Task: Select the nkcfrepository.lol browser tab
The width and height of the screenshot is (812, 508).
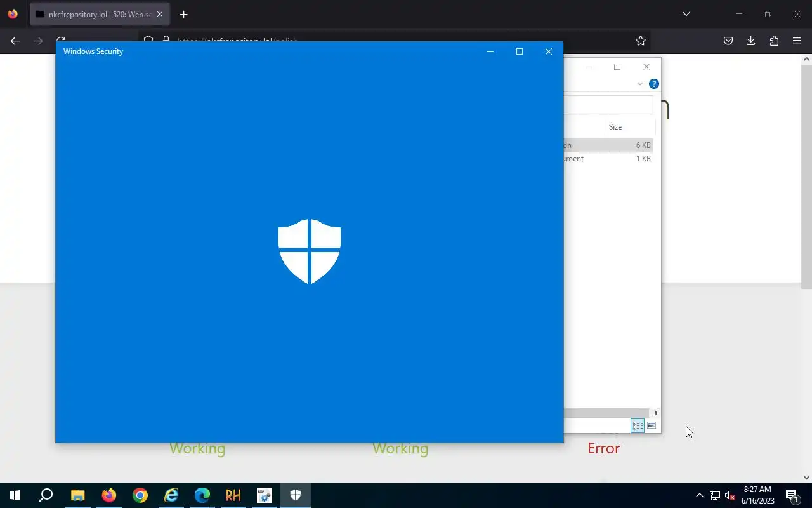Action: [100, 14]
